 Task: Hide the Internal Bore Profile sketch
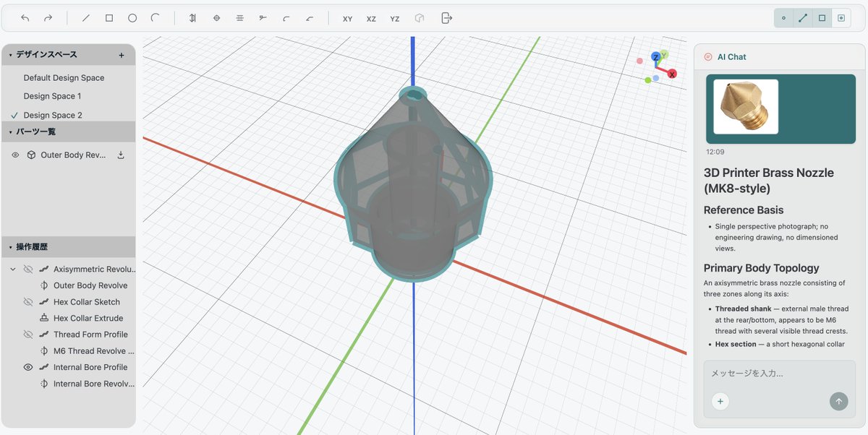(x=28, y=367)
